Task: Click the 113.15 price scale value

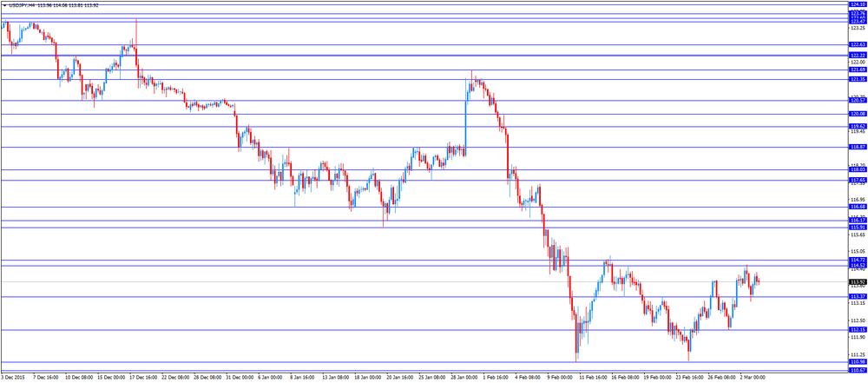Action: click(x=858, y=303)
